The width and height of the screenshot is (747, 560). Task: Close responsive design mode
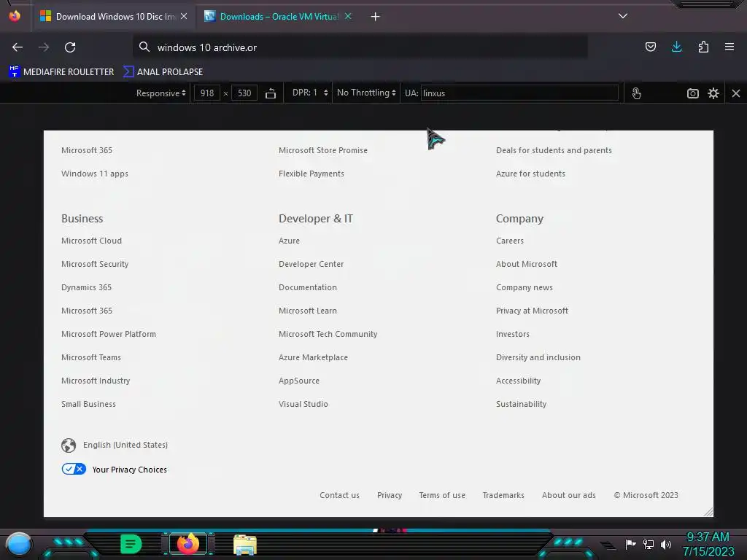735,93
